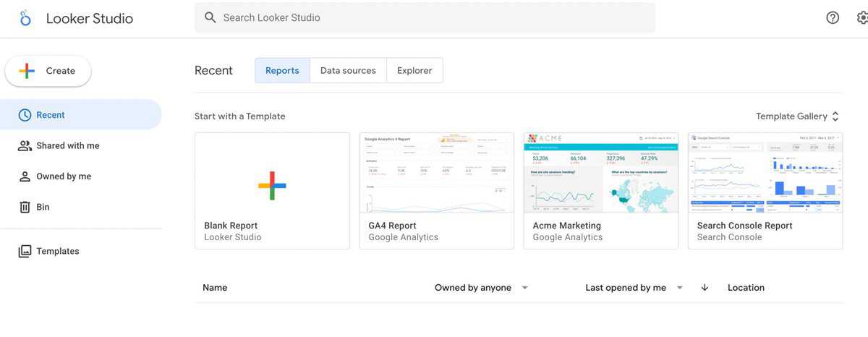Viewport: 868px width, 337px height.
Task: Open Shared with me in sidebar
Action: (x=81, y=145)
